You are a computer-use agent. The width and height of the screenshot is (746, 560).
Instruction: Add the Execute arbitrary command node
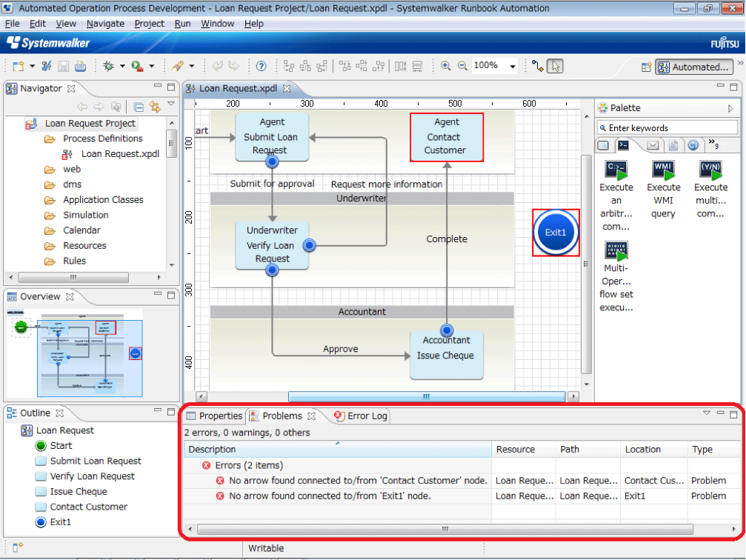pos(616,195)
